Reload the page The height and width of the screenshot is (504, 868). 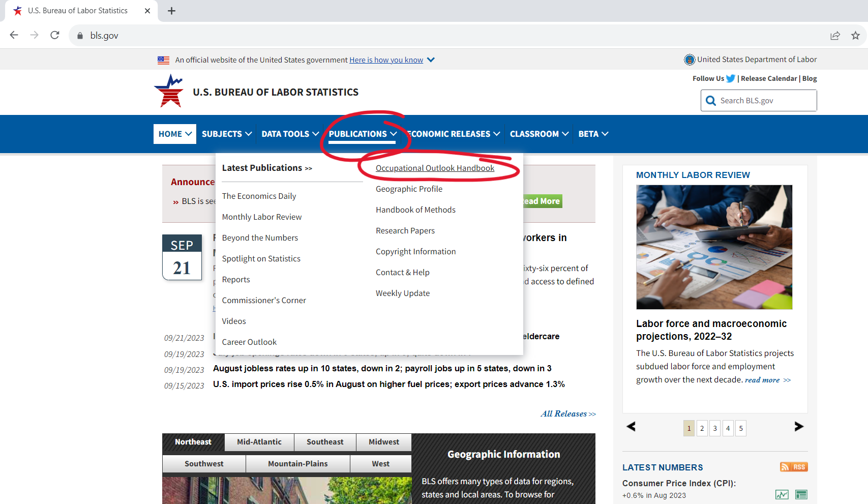(55, 35)
